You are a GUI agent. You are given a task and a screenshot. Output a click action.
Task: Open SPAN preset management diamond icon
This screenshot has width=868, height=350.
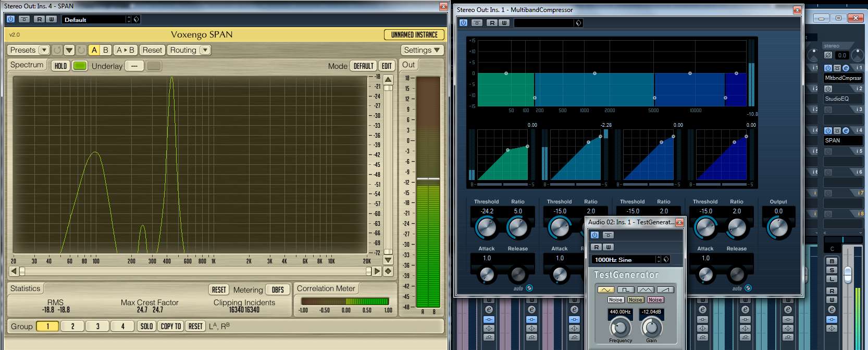pos(137,19)
